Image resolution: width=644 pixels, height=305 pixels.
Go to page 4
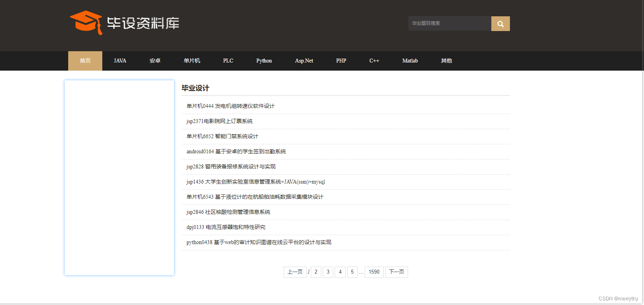[340, 272]
